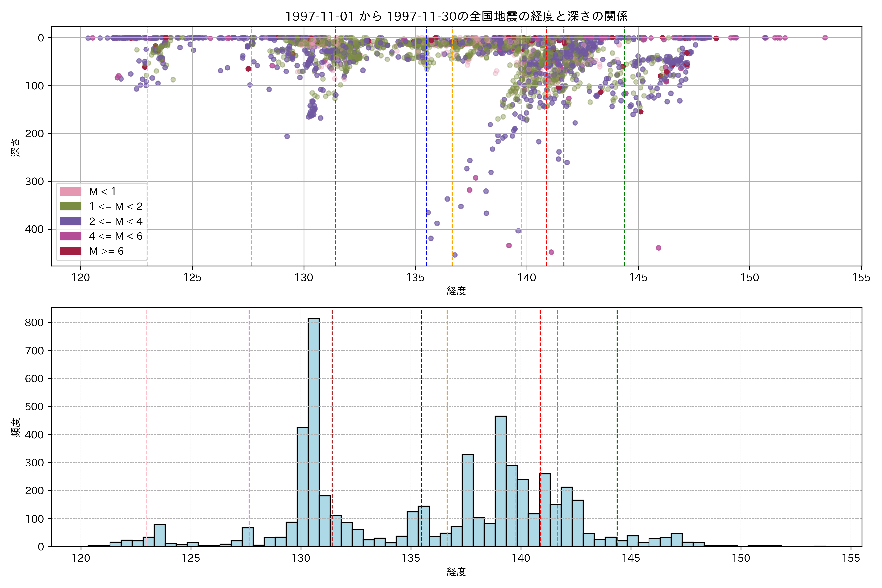Click the pink M < 1 legend swatch
Image resolution: width=882 pixels, height=588 pixels.
[x=71, y=191]
